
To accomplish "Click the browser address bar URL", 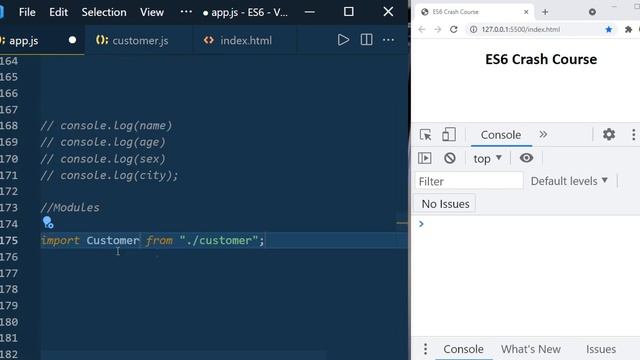I will point(520,29).
